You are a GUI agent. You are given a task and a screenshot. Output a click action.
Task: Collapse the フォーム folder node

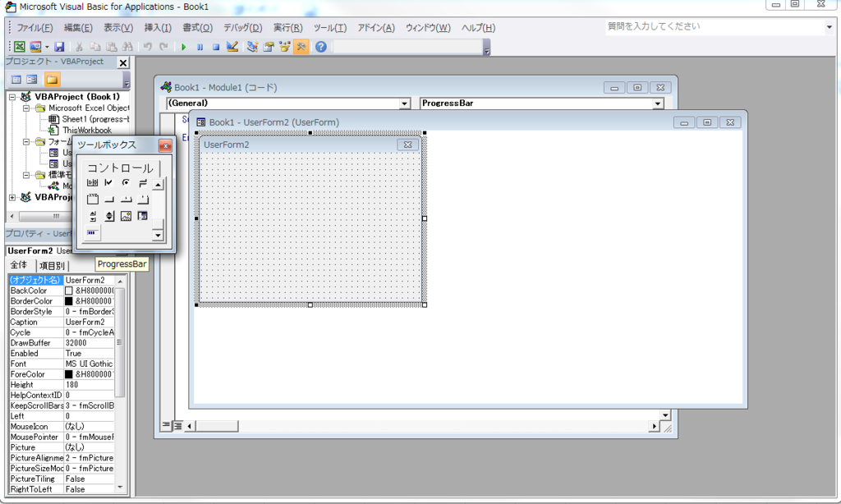click(x=25, y=142)
